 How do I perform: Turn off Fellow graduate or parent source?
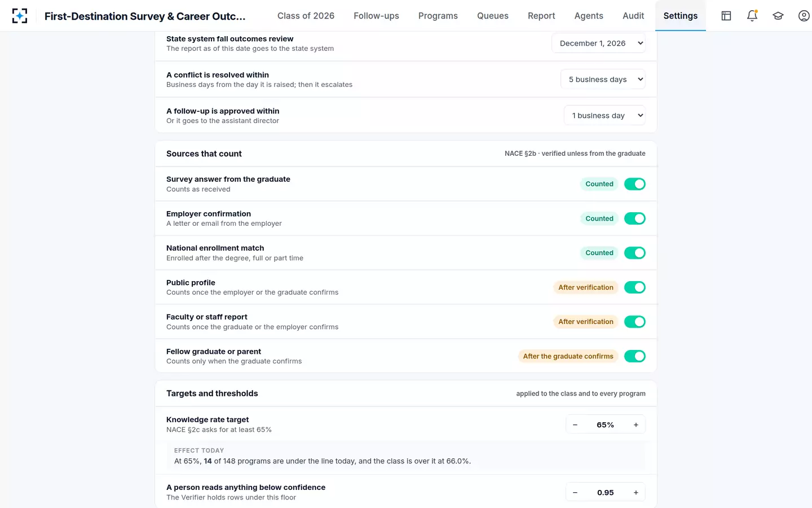tap(635, 356)
